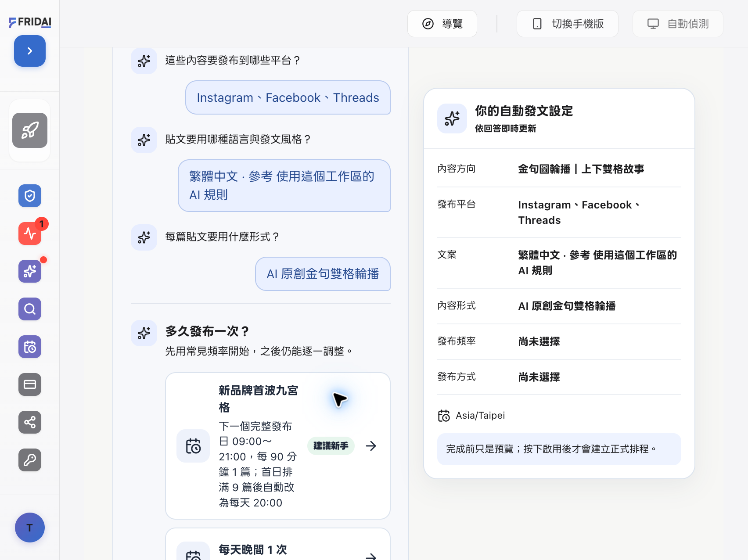Image resolution: width=748 pixels, height=560 pixels.
Task: Click 金句圖輪播｜上下雙格故事 value
Action: (581, 169)
